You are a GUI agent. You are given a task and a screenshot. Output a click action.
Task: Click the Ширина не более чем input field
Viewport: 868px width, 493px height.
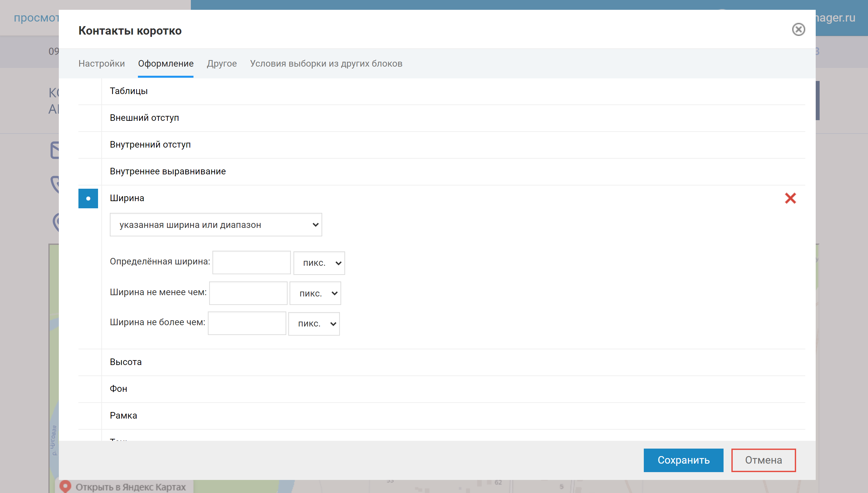coord(247,323)
